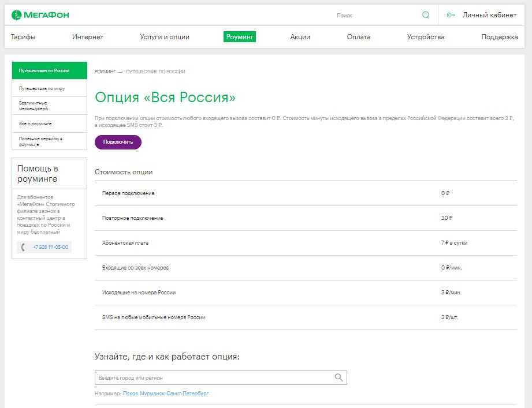
Task: Open the Акции page
Action: pyautogui.click(x=300, y=37)
